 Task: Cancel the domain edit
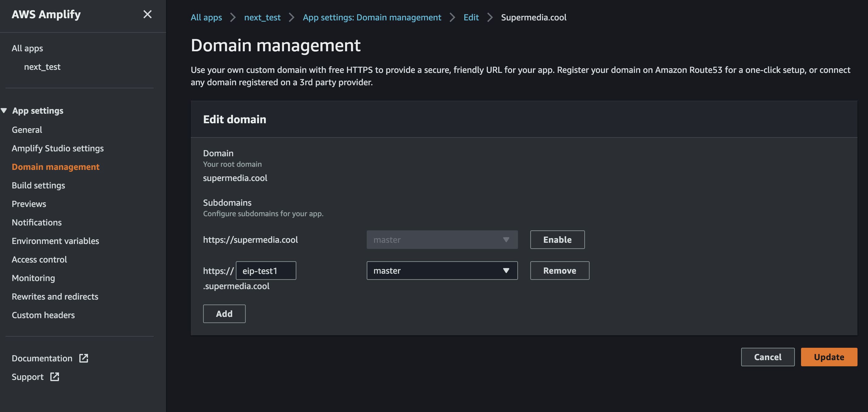(x=767, y=357)
